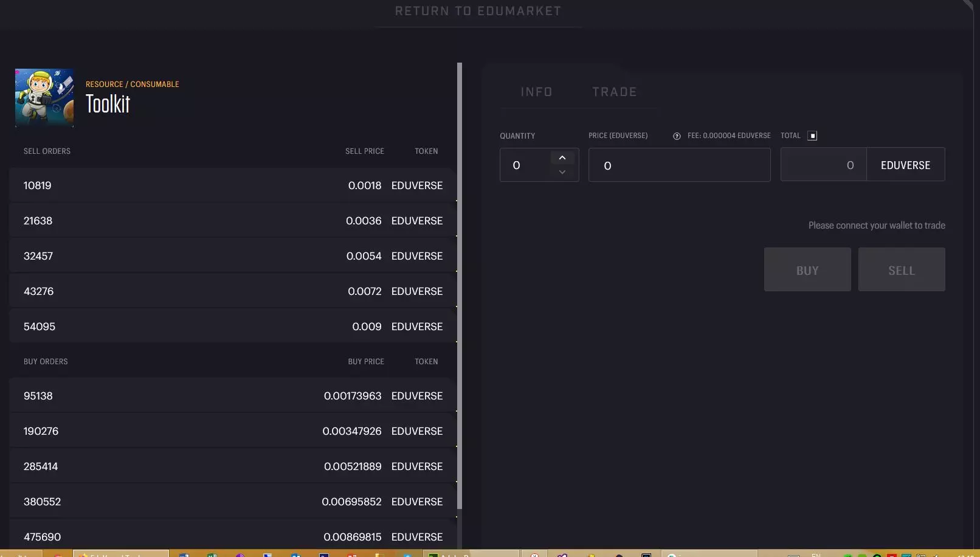Choose the buy order priced 0.00521889

pyautogui.click(x=231, y=466)
